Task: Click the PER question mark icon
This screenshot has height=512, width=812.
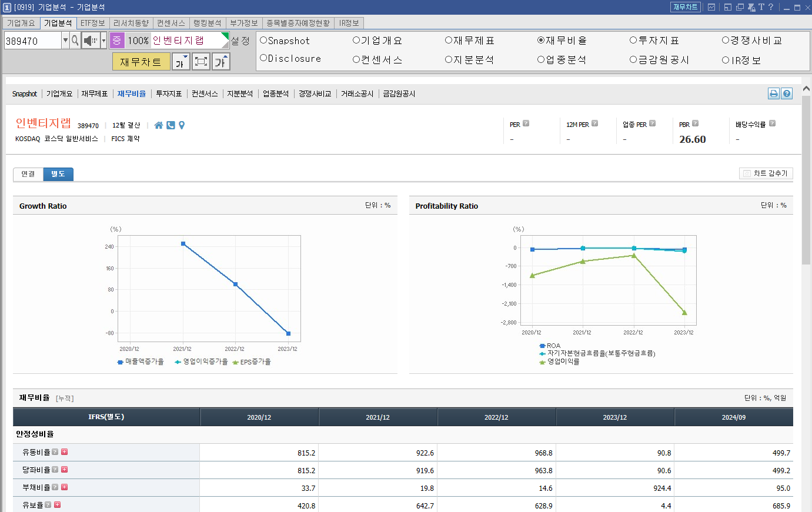Action: [x=526, y=123]
